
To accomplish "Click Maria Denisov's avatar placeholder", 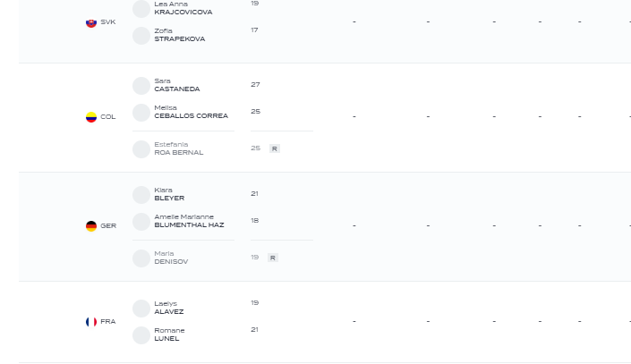I will (141, 258).
